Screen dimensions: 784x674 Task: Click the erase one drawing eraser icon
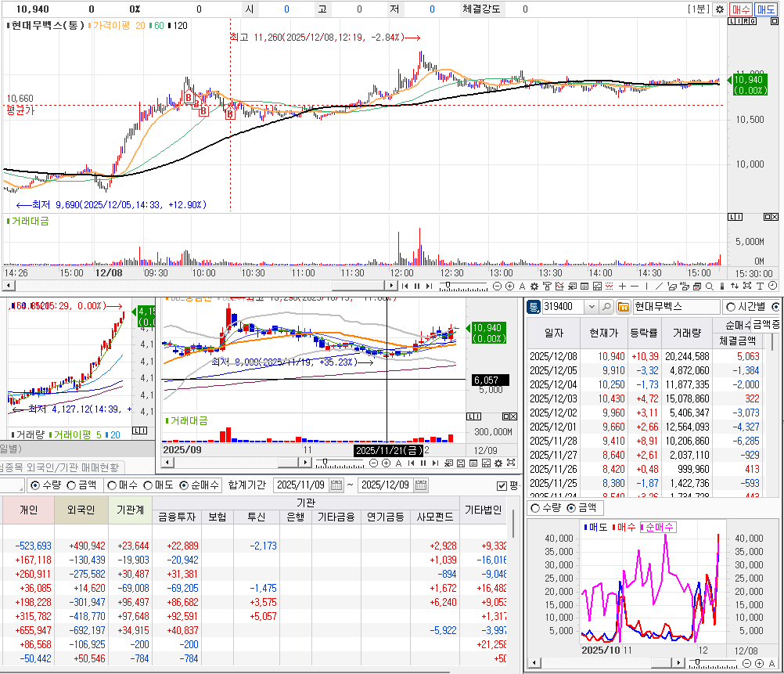coord(672,287)
